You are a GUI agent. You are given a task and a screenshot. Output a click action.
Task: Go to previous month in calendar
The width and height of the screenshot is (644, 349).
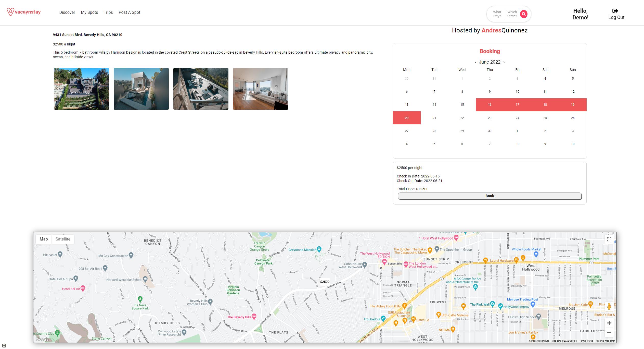point(475,62)
